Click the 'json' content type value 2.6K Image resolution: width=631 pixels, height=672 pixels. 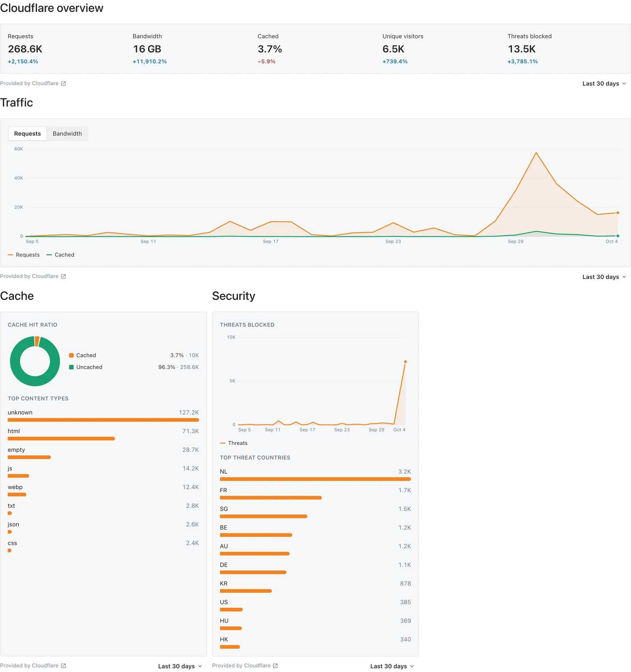(192, 525)
